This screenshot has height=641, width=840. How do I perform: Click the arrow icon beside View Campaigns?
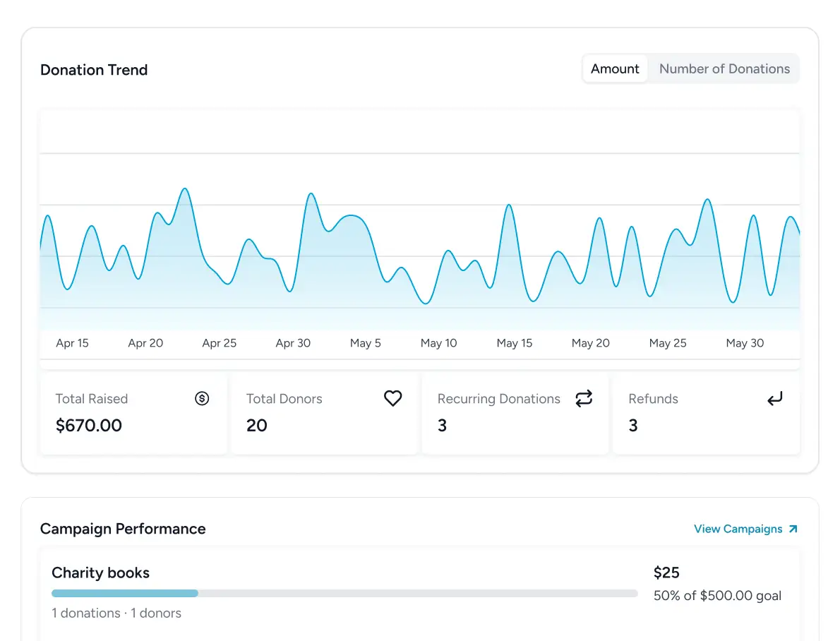(x=793, y=529)
